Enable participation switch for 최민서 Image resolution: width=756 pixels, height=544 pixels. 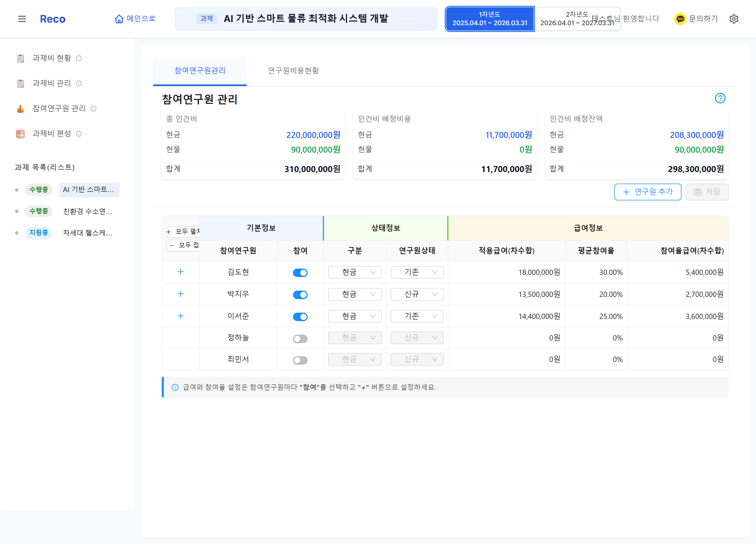(300, 360)
